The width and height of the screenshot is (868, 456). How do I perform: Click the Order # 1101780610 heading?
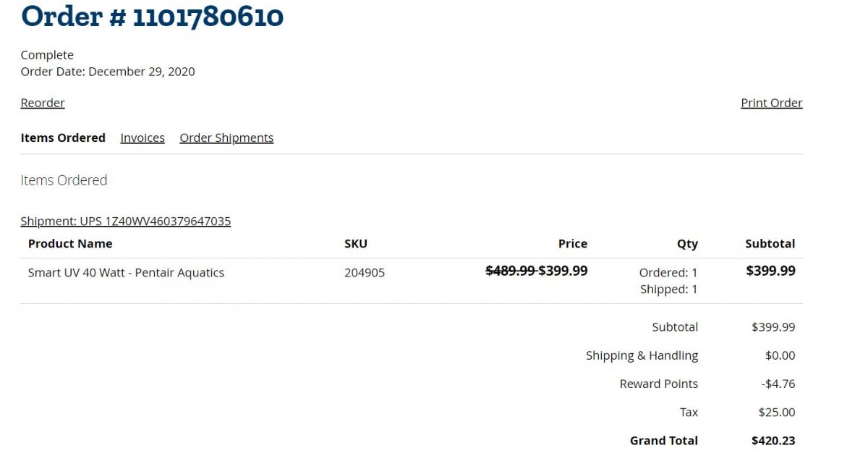(152, 16)
